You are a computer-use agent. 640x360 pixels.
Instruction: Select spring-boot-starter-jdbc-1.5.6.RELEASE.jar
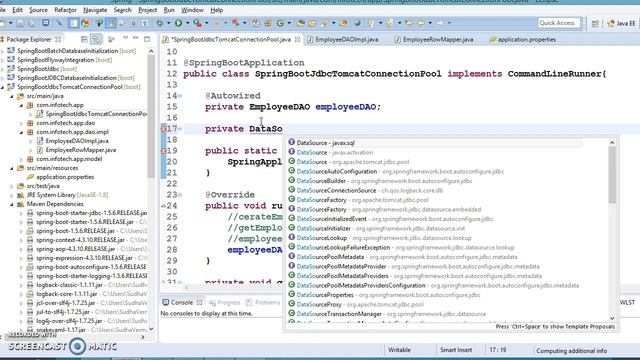click(x=91, y=213)
